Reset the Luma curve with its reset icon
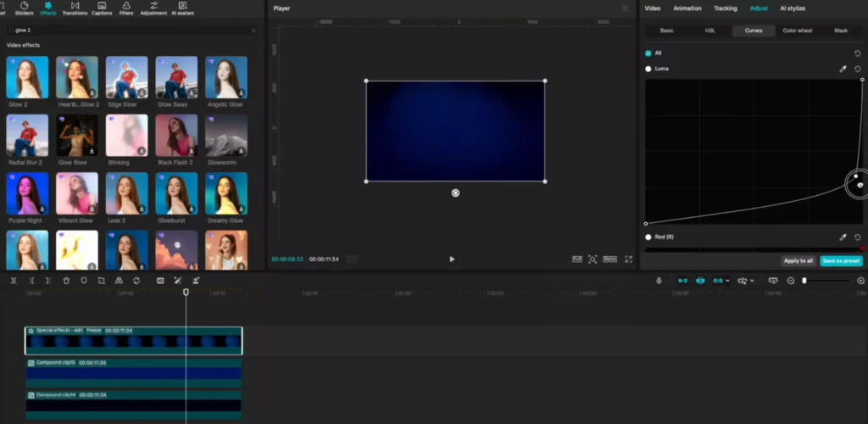This screenshot has height=424, width=868. point(857,69)
